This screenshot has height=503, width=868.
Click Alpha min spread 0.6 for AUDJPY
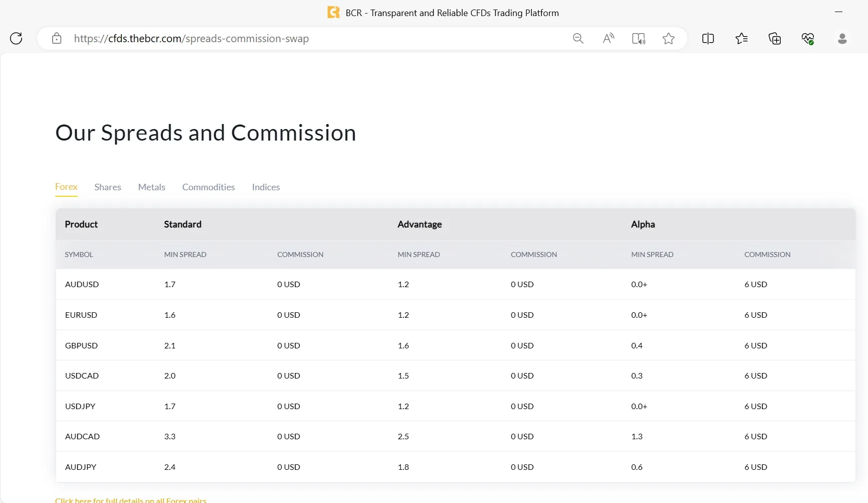tap(637, 467)
